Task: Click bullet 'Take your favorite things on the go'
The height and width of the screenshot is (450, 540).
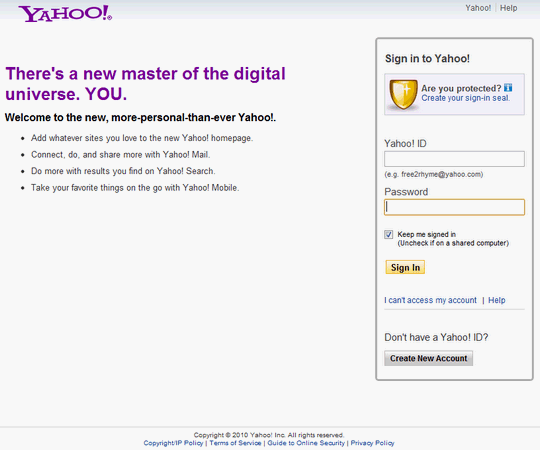Action: (x=135, y=188)
